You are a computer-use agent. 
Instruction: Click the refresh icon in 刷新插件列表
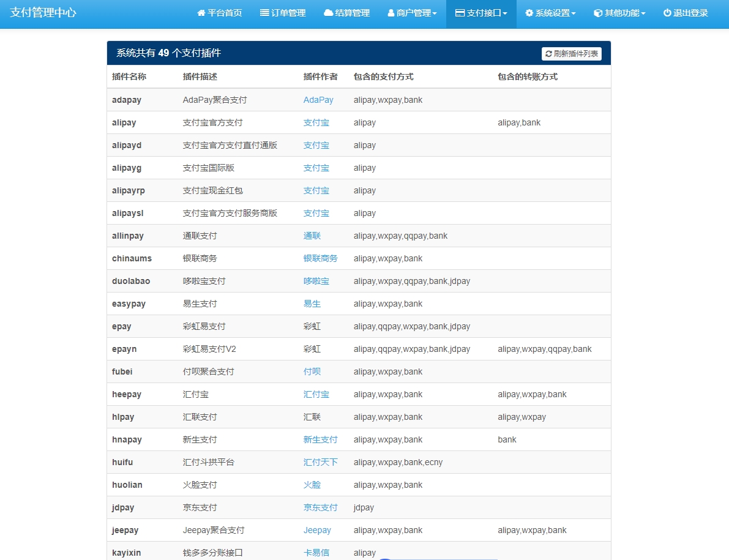[548, 54]
